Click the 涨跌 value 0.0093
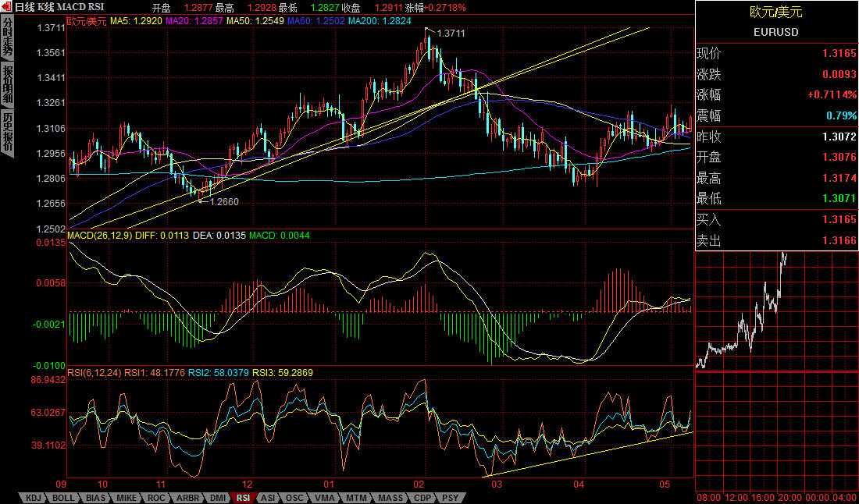The width and height of the screenshot is (859, 504). tap(839, 74)
